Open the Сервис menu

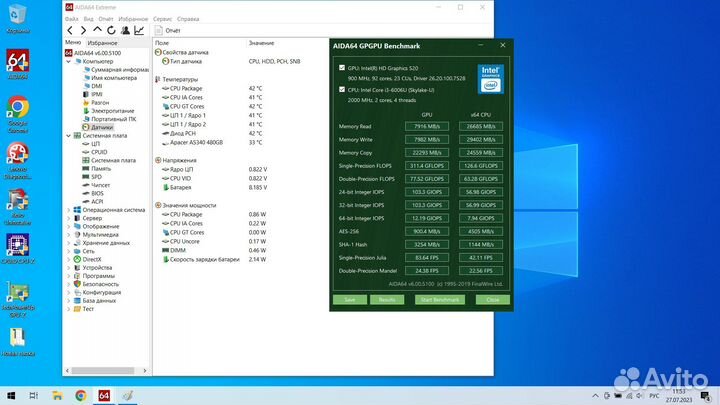pyautogui.click(x=161, y=19)
